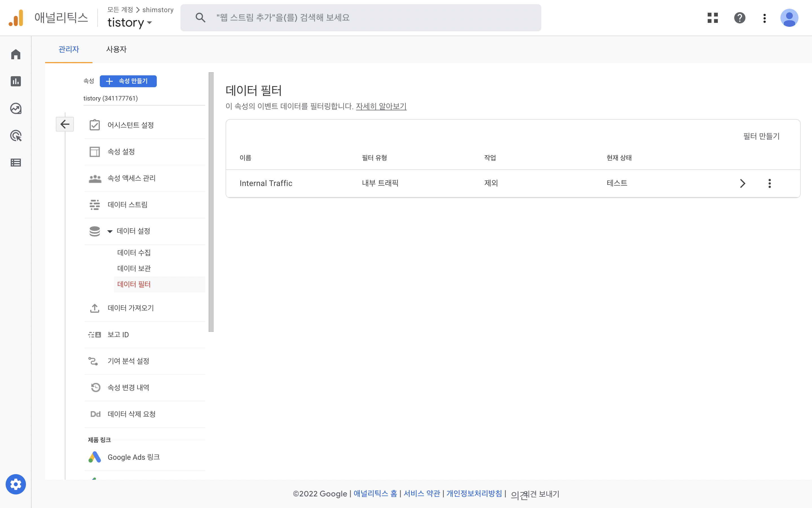Click the Analytics logo icon

pos(16,18)
